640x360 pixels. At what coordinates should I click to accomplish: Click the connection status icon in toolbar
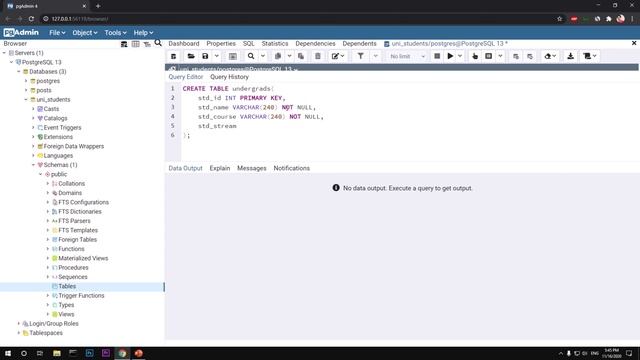tap(173, 69)
